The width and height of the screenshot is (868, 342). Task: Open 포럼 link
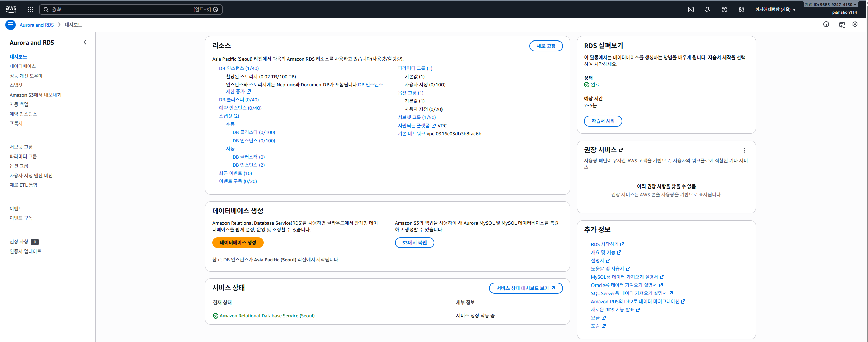pyautogui.click(x=598, y=326)
